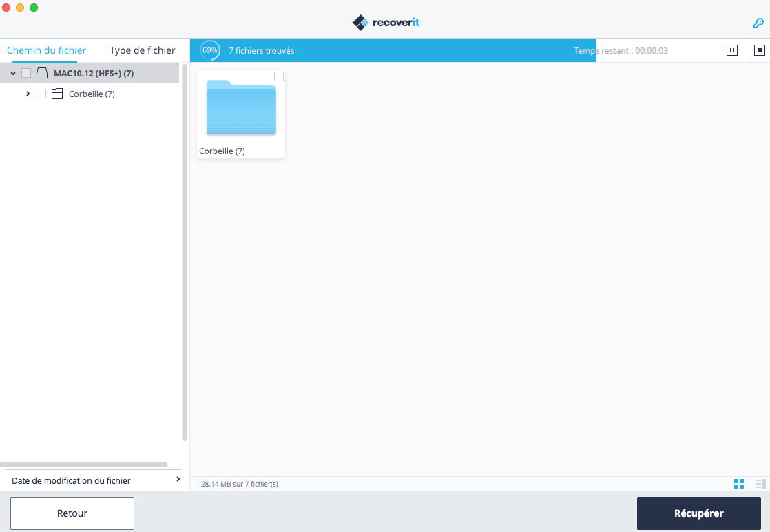Click the '7 fichiers trouvés' status text

[261, 50]
